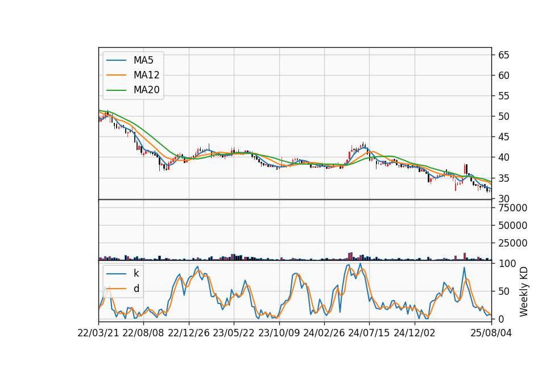Click the MA12 legend label

[x=146, y=75]
